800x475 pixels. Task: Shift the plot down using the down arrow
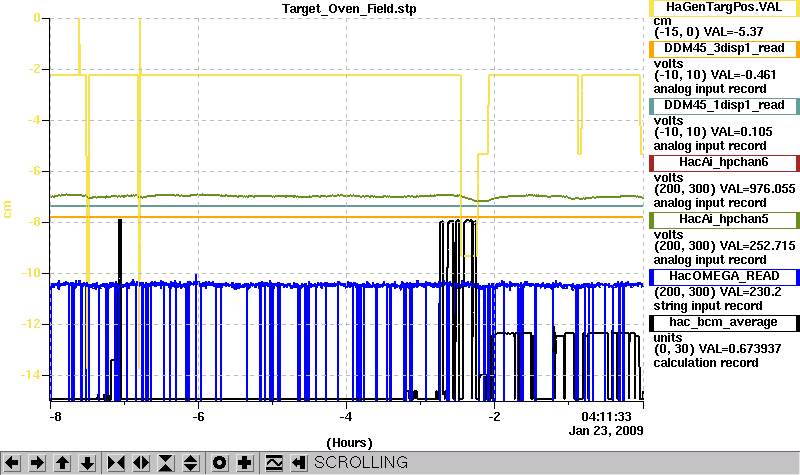pos(88,463)
